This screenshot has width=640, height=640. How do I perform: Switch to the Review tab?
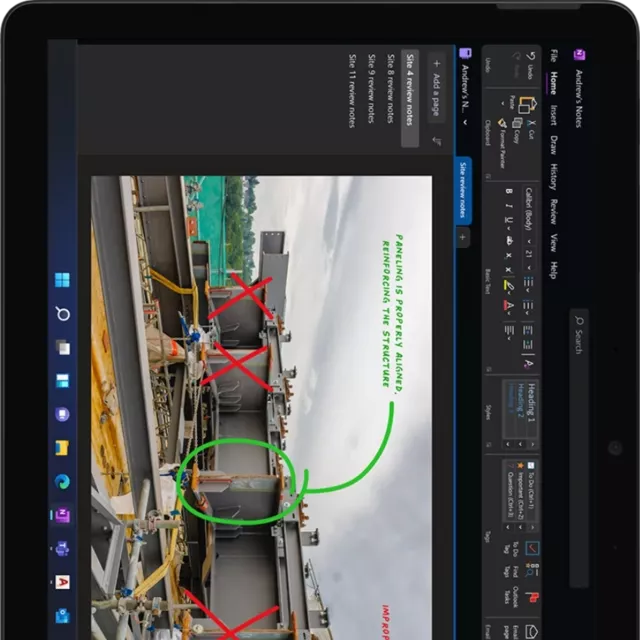point(554,212)
